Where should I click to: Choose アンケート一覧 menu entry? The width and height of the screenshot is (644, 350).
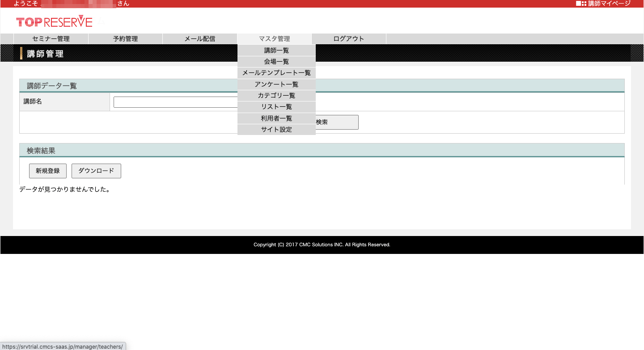tap(276, 84)
